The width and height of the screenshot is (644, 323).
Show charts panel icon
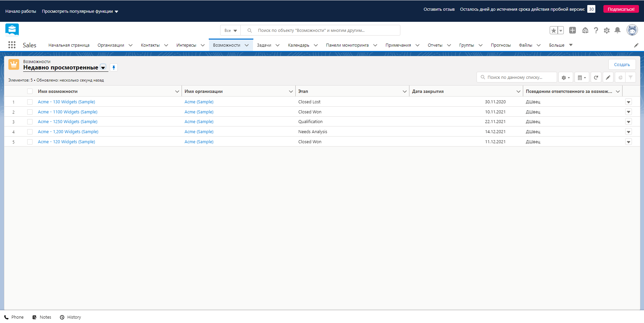pyautogui.click(x=620, y=77)
